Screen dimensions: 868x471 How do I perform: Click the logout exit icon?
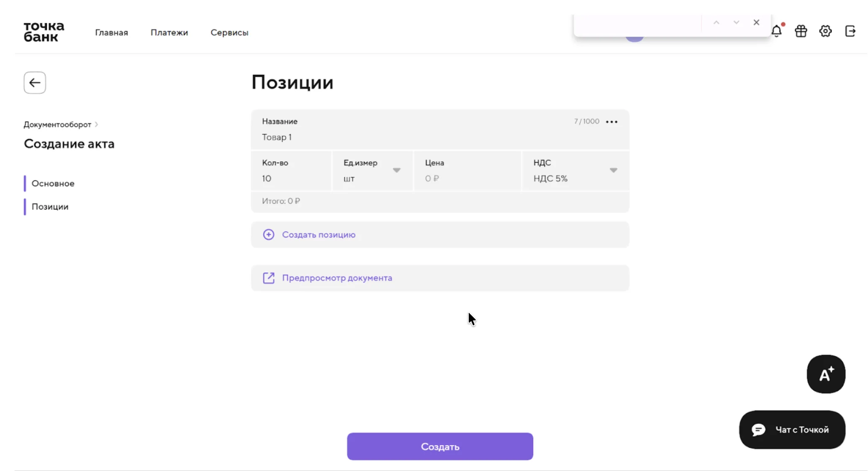click(850, 31)
